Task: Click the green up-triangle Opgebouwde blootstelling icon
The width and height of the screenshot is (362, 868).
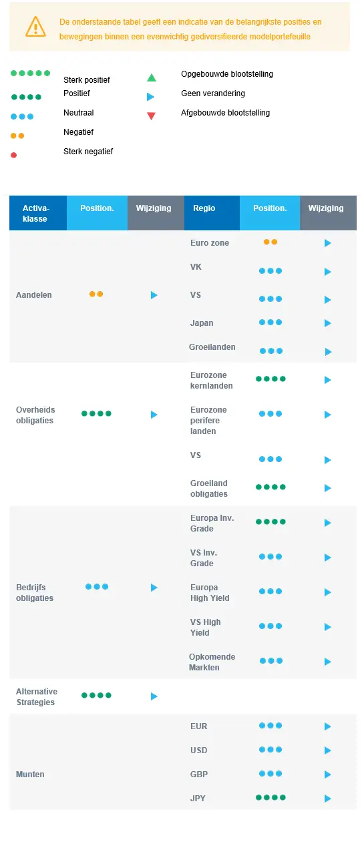Action: pos(152,77)
